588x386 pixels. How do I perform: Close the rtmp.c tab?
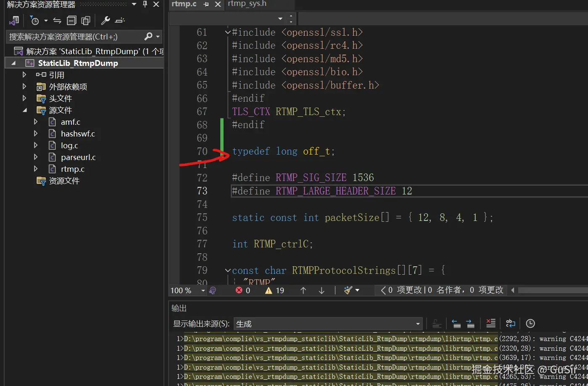[x=218, y=5]
